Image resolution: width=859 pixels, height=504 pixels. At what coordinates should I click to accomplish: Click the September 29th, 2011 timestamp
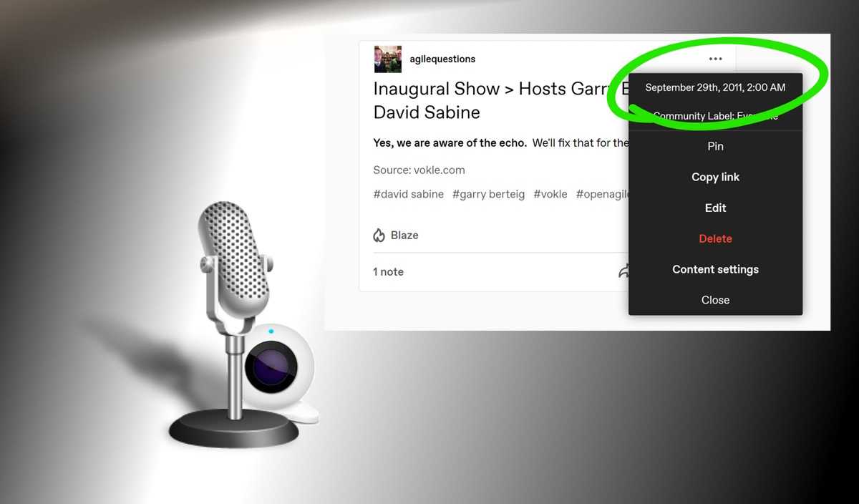click(x=715, y=87)
